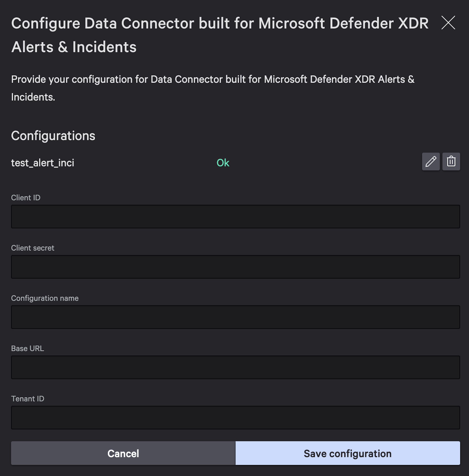Focus the Client secret text box
Viewport: 469px width, 476px height.
tap(235, 266)
